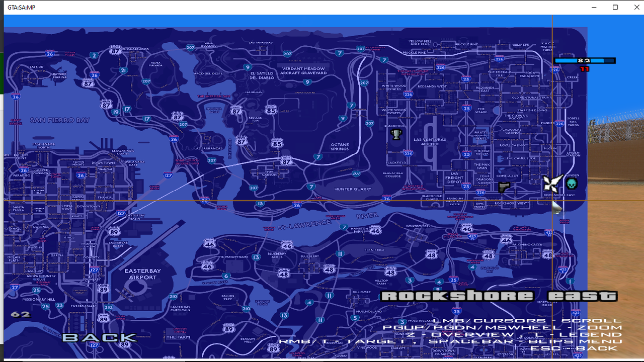Click the ESC - BACK help text

pos(574,348)
